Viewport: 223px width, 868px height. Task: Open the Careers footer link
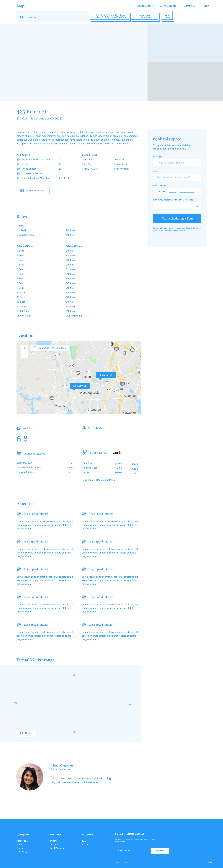pos(20,848)
